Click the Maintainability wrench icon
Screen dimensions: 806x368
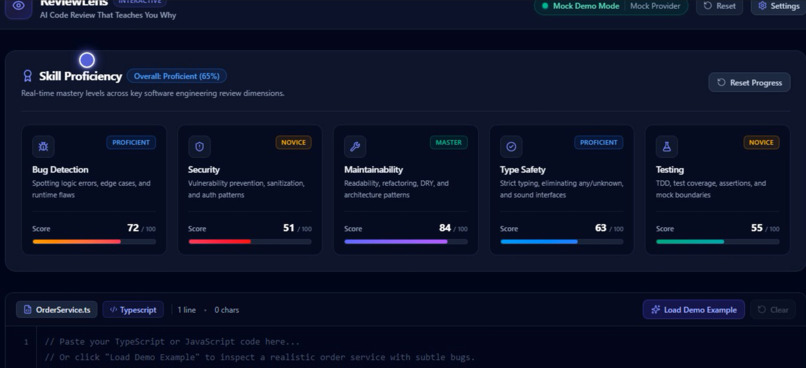click(355, 147)
